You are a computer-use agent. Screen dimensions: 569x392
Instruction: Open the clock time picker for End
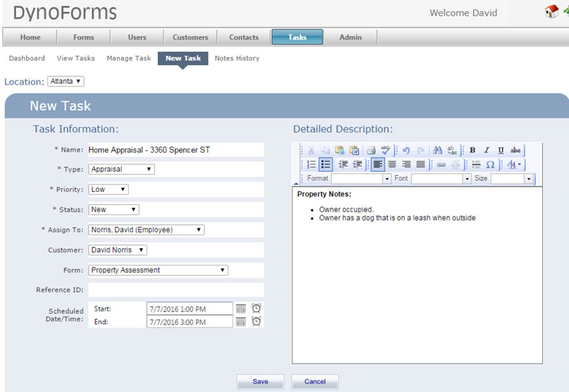256,321
